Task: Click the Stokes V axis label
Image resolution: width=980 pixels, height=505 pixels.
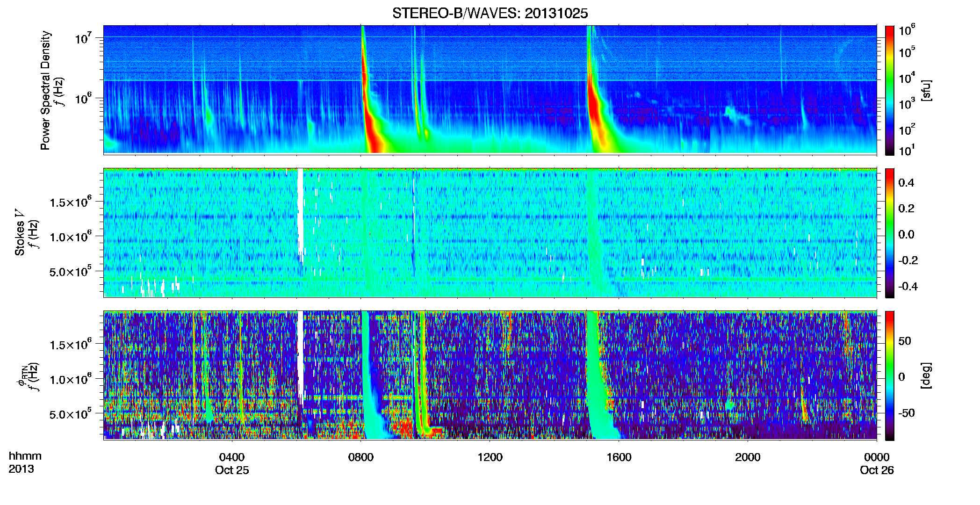Action: [20, 232]
